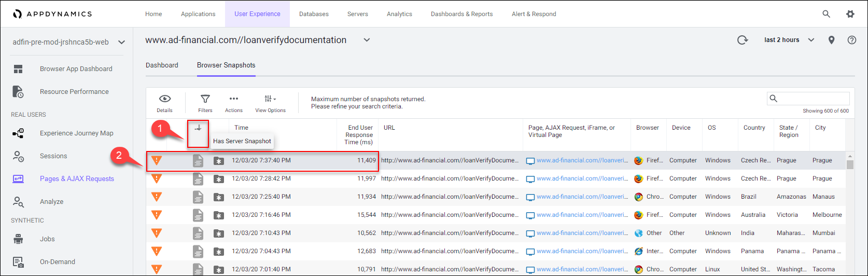Open Dashboards & Reports menu
This screenshot has height=276, width=868.
tap(462, 14)
